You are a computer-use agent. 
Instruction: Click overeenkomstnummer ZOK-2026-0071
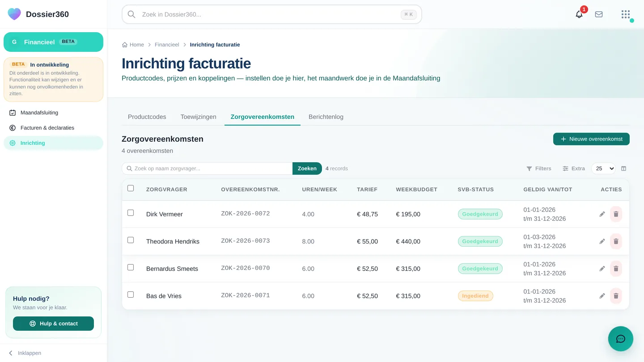(246, 295)
